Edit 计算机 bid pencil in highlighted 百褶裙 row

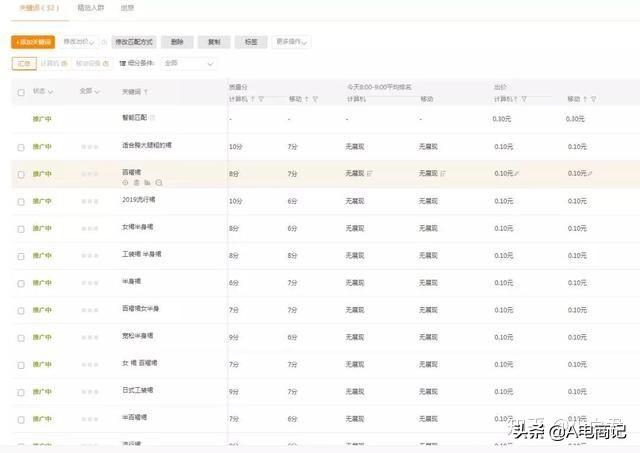[x=517, y=174]
